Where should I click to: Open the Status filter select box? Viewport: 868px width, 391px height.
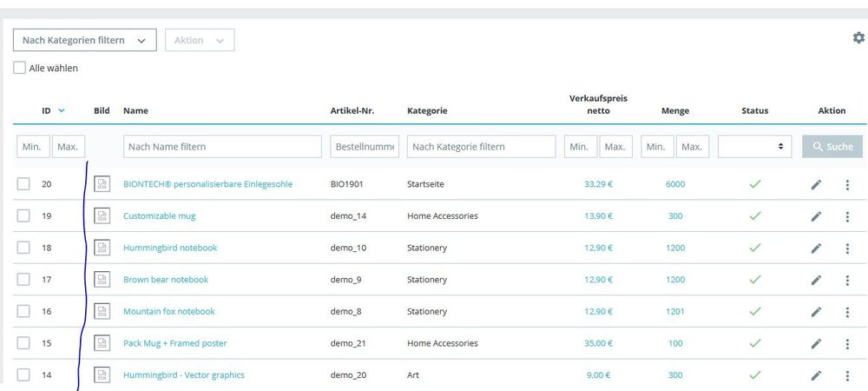click(x=754, y=147)
